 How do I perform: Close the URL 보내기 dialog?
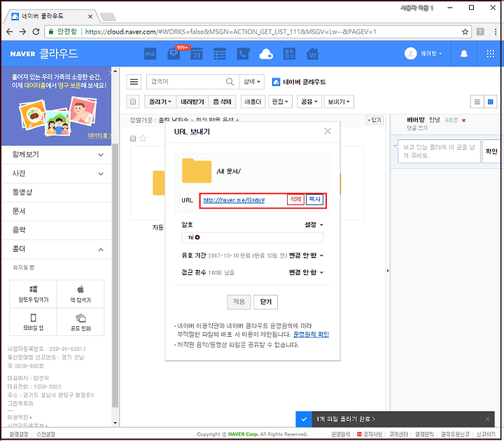point(327,131)
